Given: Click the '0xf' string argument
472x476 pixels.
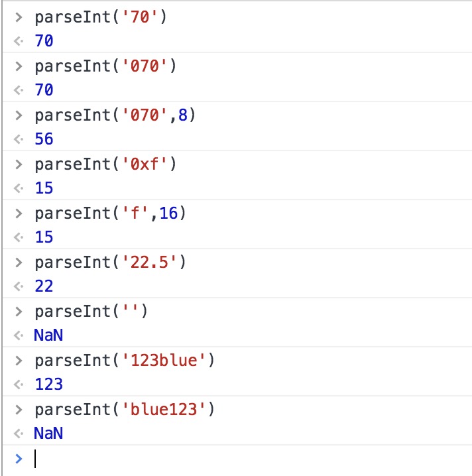Looking at the screenshot, I should (x=139, y=164).
